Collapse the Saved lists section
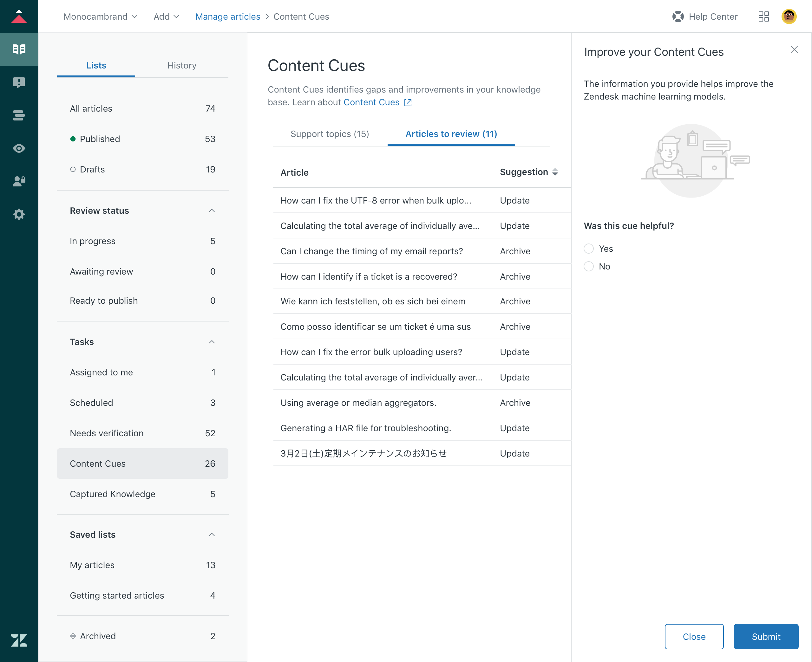812x662 pixels. 213,535
